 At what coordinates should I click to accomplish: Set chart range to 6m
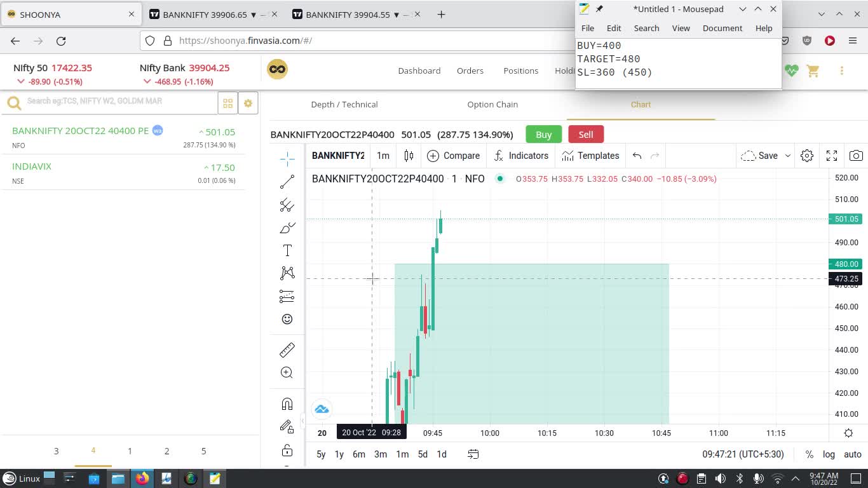coord(359,454)
